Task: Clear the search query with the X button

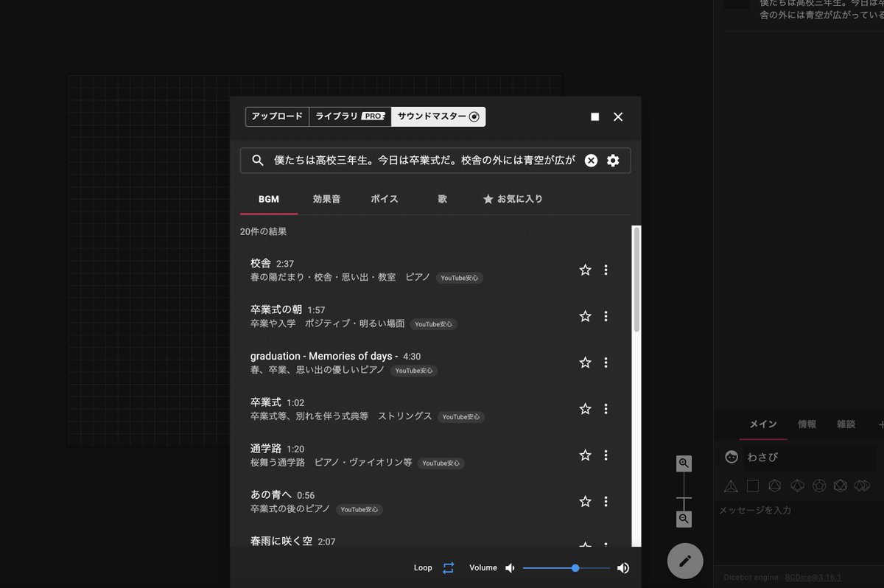Action: [591, 160]
